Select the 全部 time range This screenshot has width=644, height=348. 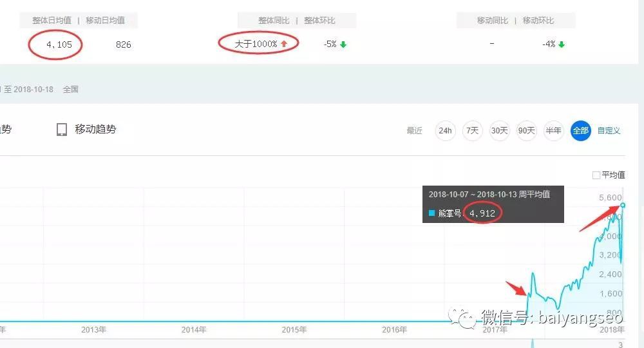click(581, 131)
